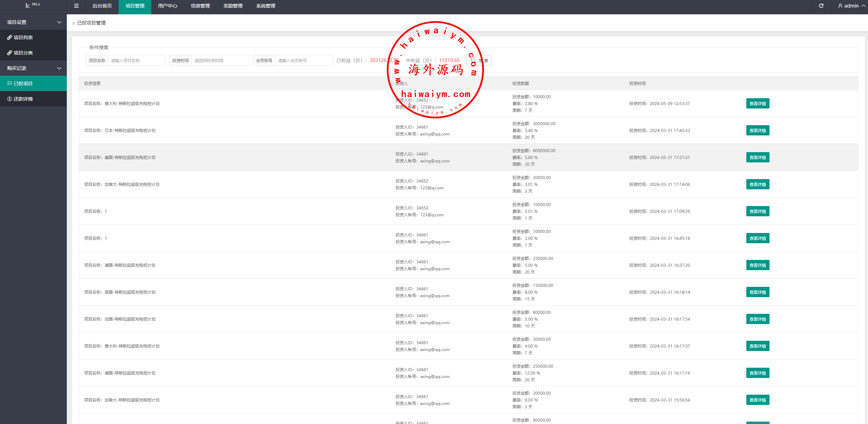Open the 投资时间 date picker field
This screenshot has height=424, width=868.
pyautogui.click(x=220, y=61)
